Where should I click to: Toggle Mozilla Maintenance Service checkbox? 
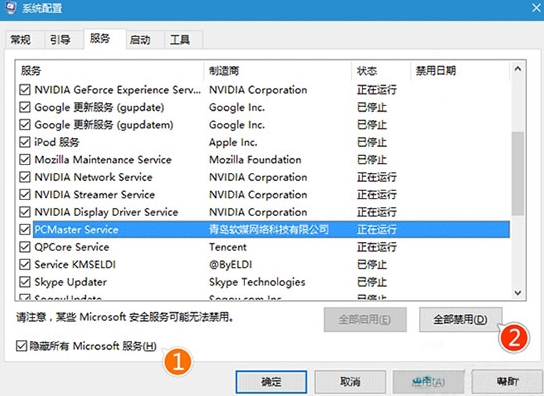coord(25,160)
